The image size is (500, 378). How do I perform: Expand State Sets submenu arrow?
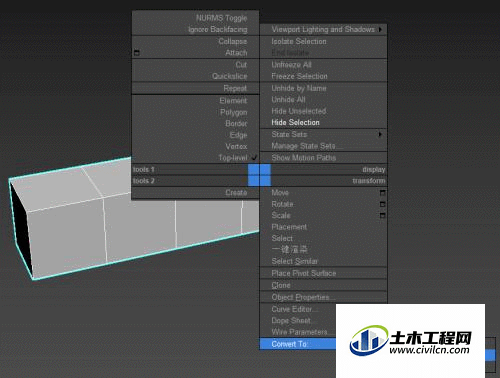(380, 134)
